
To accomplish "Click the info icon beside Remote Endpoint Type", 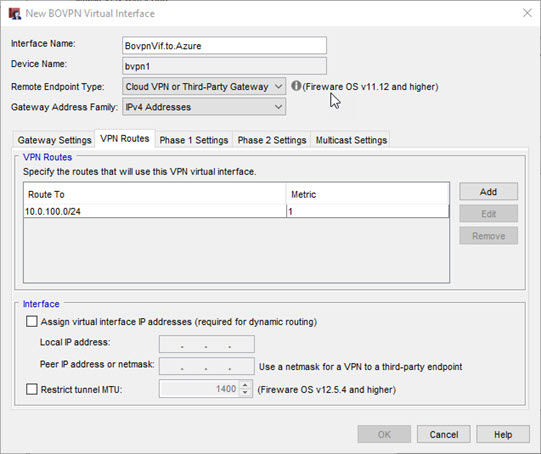I will point(296,86).
